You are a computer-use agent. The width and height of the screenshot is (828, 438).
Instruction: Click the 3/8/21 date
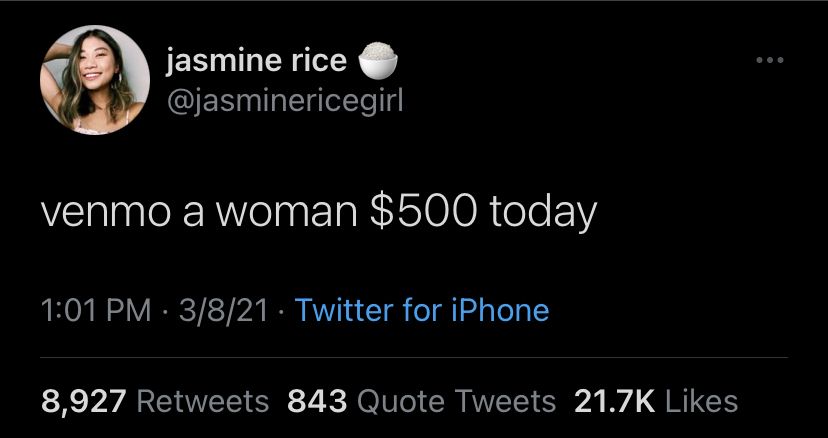(223, 310)
